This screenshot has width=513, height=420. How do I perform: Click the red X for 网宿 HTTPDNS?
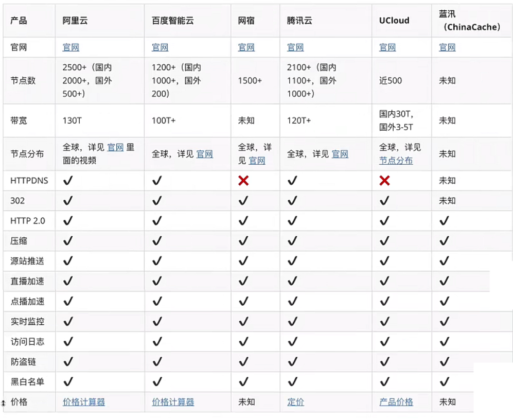tap(243, 180)
